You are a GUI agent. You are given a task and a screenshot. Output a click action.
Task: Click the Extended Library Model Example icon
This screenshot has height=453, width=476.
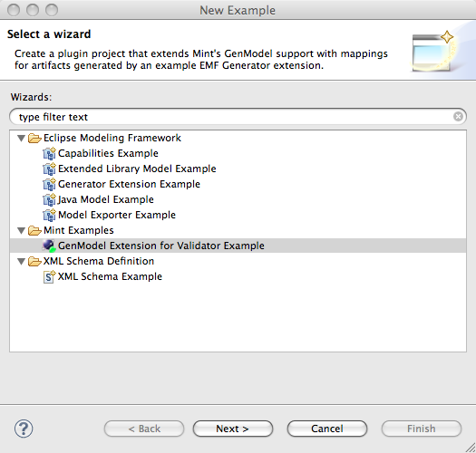point(49,169)
